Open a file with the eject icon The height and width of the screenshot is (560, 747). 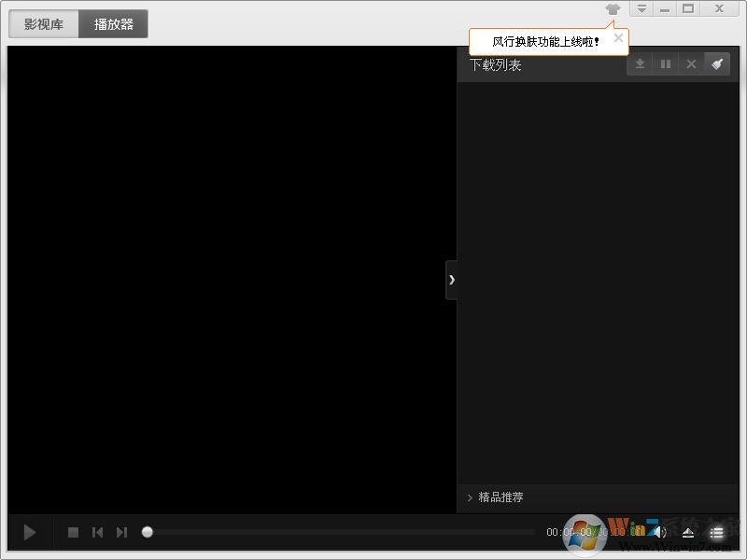(688, 533)
